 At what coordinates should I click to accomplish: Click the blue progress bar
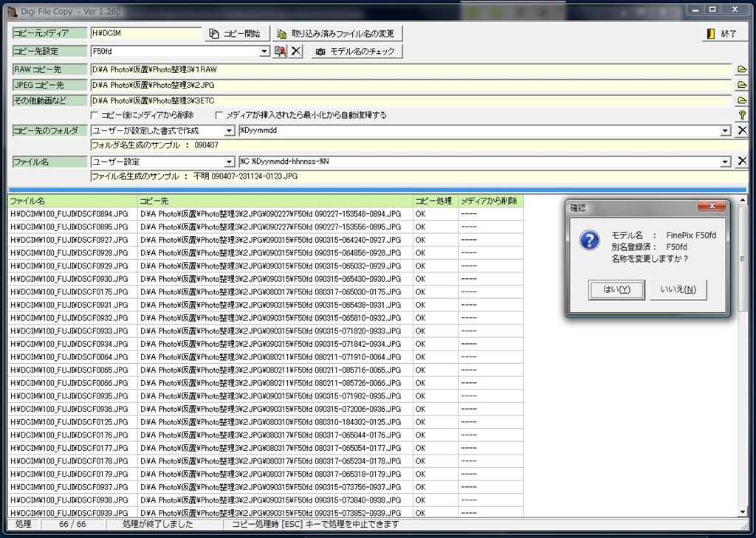click(x=377, y=190)
